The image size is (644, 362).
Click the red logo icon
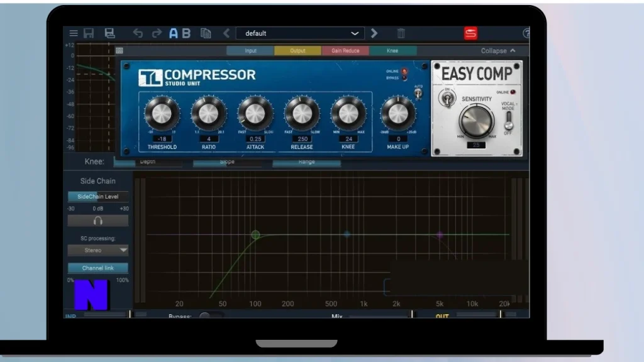(x=470, y=33)
